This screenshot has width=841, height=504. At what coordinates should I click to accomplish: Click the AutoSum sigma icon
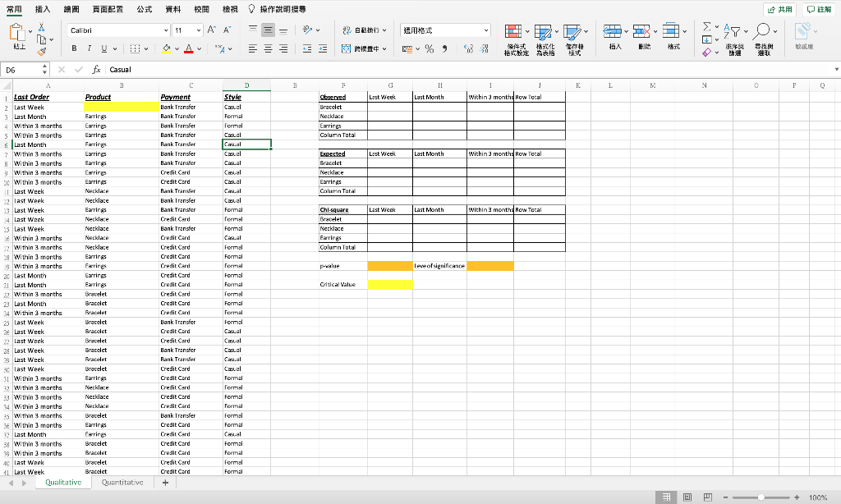(x=707, y=27)
